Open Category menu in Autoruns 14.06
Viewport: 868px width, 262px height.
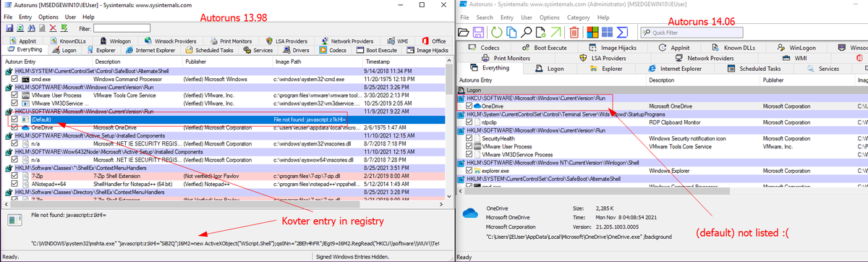[x=579, y=17]
